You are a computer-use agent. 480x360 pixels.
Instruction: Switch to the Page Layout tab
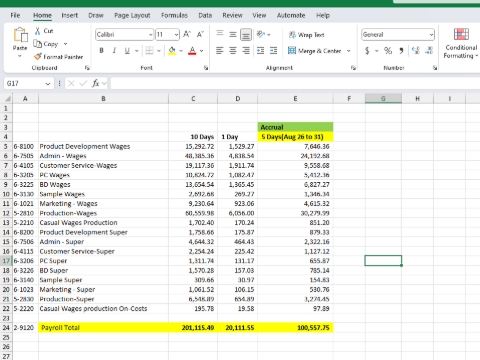132,15
